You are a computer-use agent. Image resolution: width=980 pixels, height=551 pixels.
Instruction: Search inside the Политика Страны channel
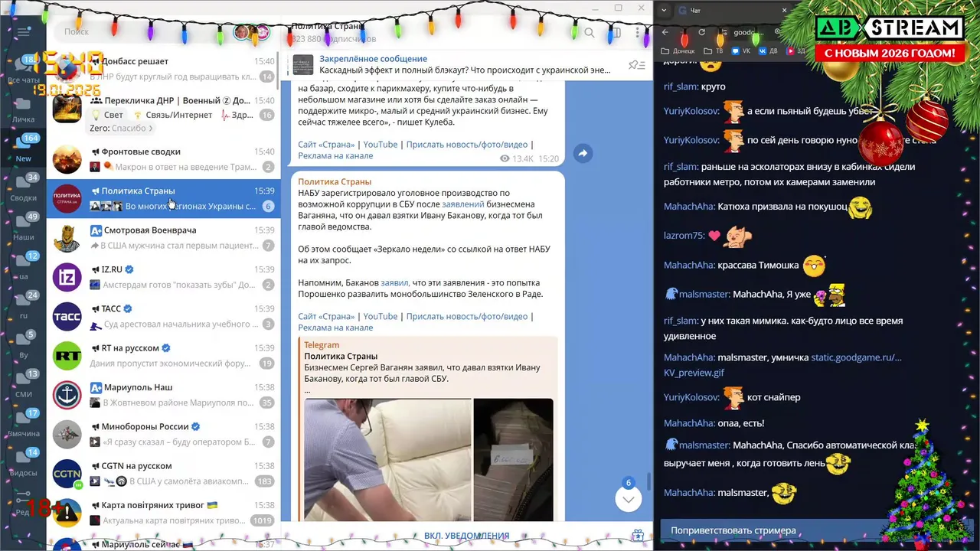pyautogui.click(x=590, y=33)
